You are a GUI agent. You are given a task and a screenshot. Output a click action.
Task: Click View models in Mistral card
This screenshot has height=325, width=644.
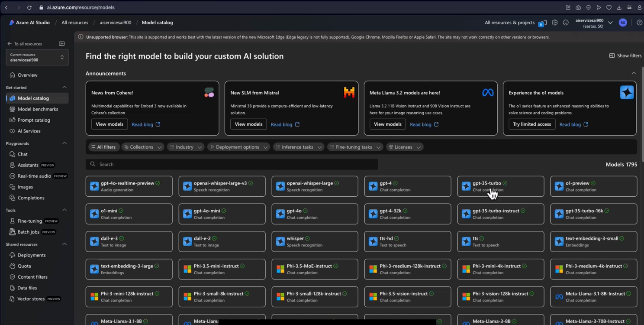(248, 124)
